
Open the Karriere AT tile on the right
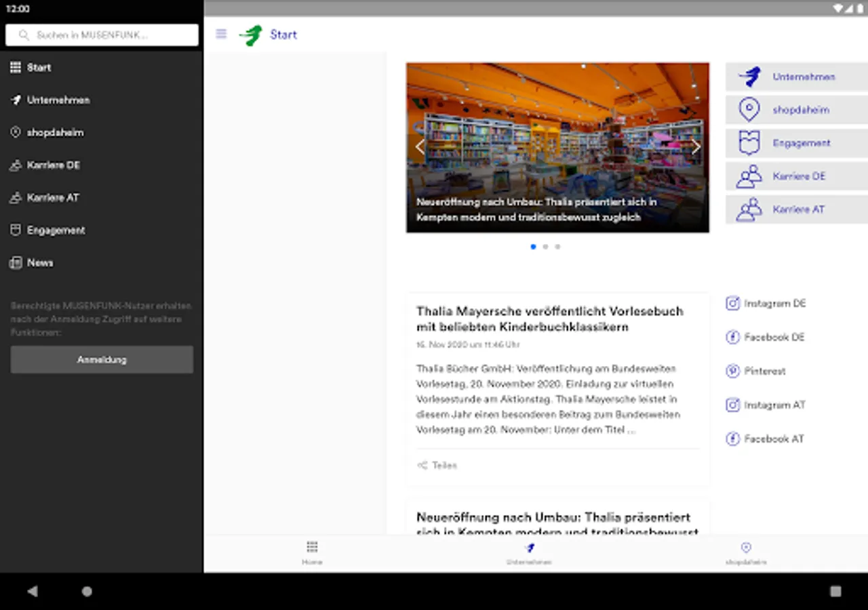797,209
